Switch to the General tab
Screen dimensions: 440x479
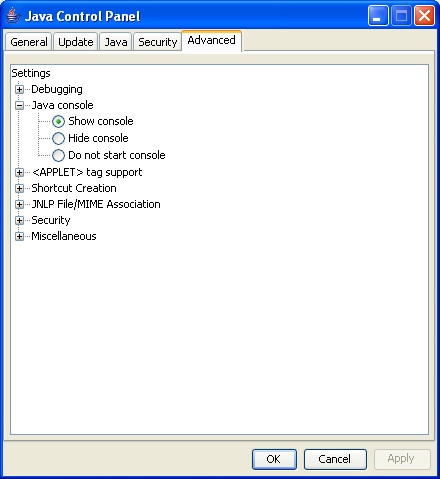29,42
